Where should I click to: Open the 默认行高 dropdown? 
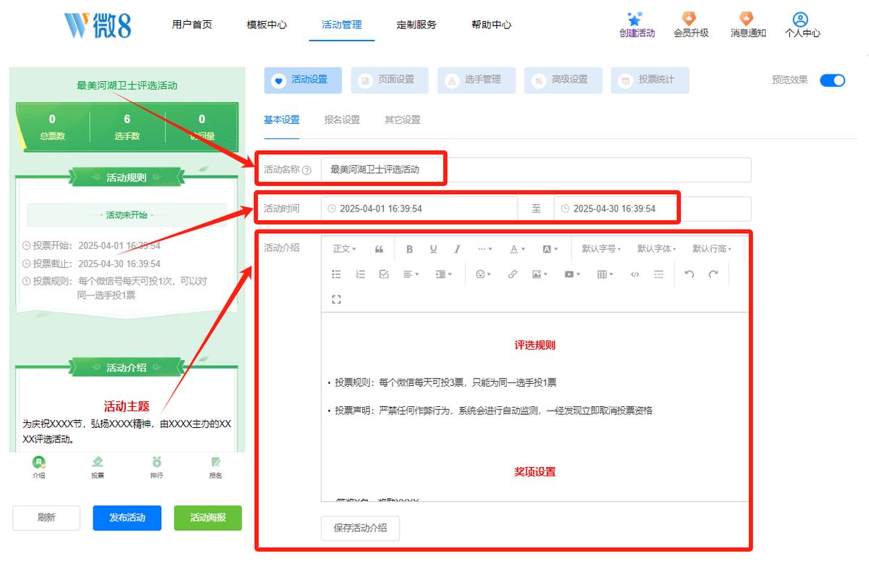[712, 249]
